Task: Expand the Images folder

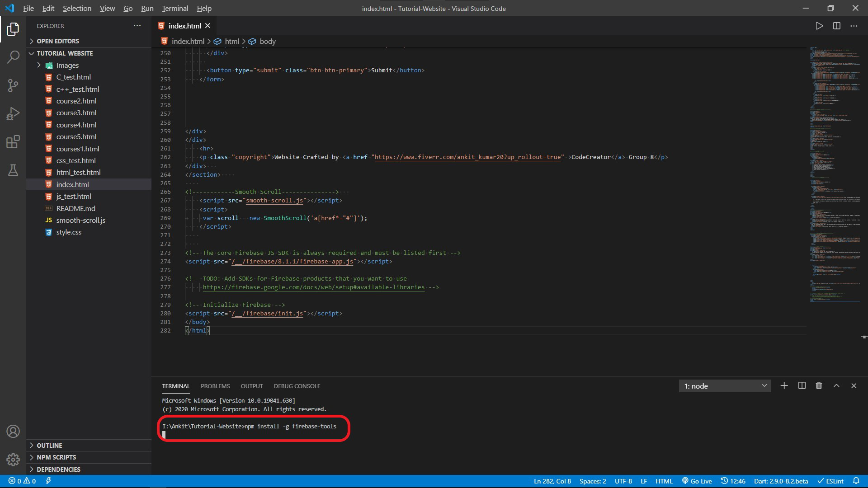Action: (x=67, y=66)
